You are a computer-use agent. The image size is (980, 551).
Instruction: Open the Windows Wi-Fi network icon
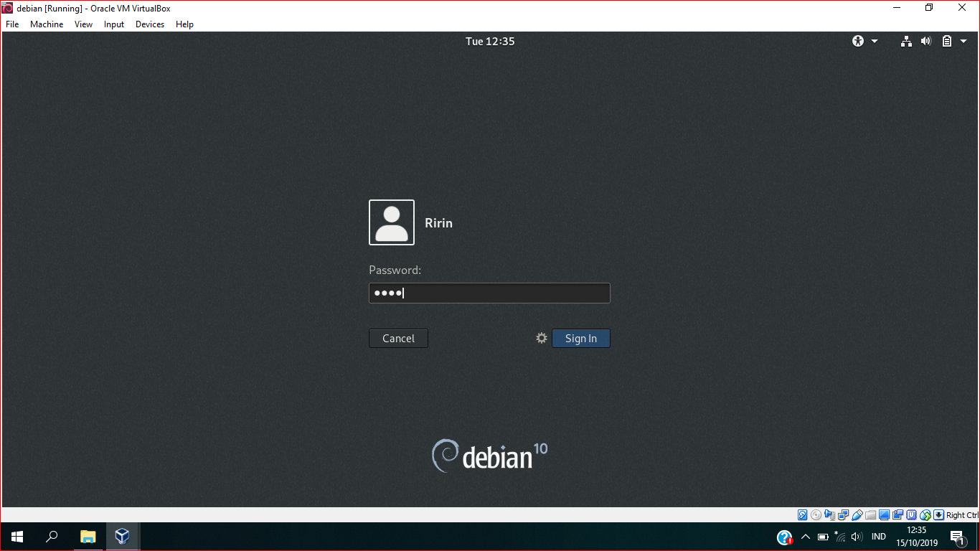[840, 537]
